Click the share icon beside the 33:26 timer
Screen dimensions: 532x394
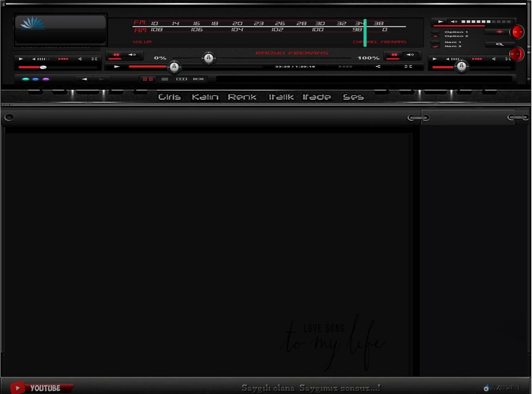[378, 66]
